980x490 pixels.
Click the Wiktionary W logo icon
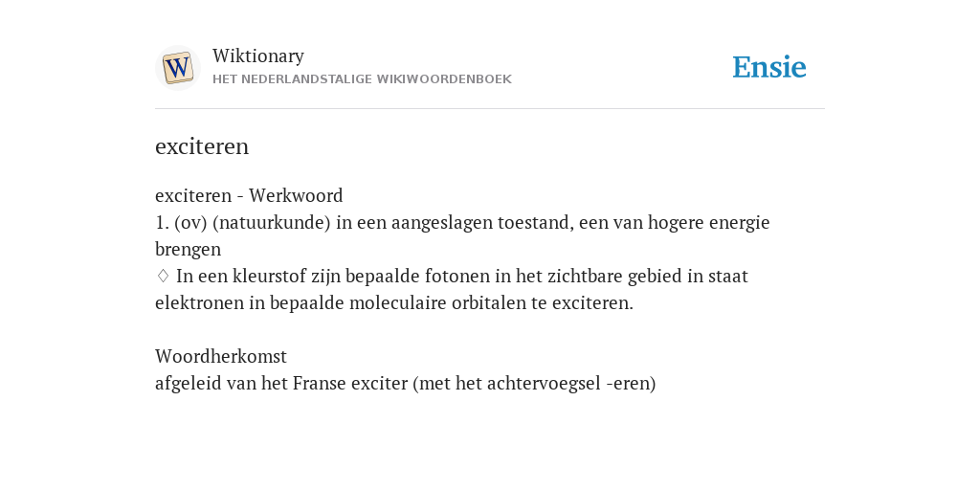click(177, 68)
